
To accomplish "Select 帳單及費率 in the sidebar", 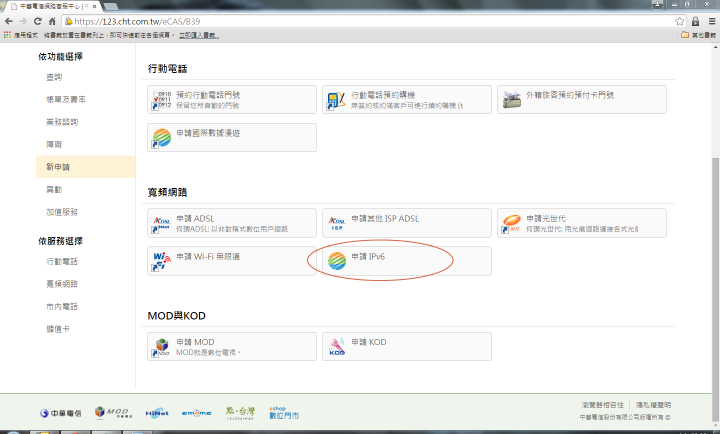I will pyautogui.click(x=66, y=99).
